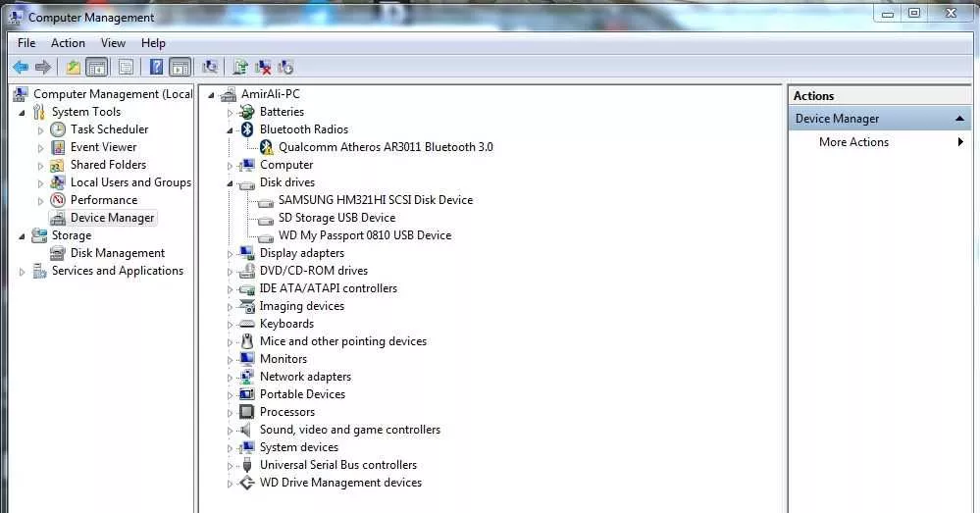Click Update Driver Software toolbar icon

click(240, 67)
